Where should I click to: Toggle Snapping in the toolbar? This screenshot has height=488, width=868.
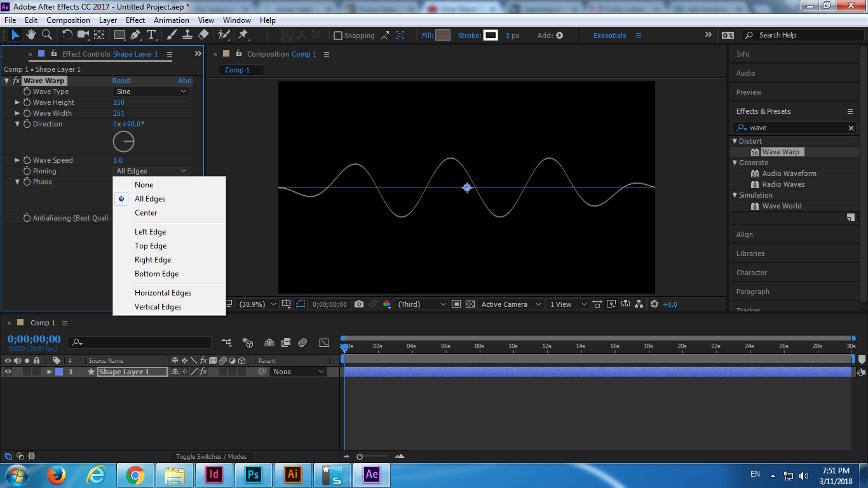337,36
